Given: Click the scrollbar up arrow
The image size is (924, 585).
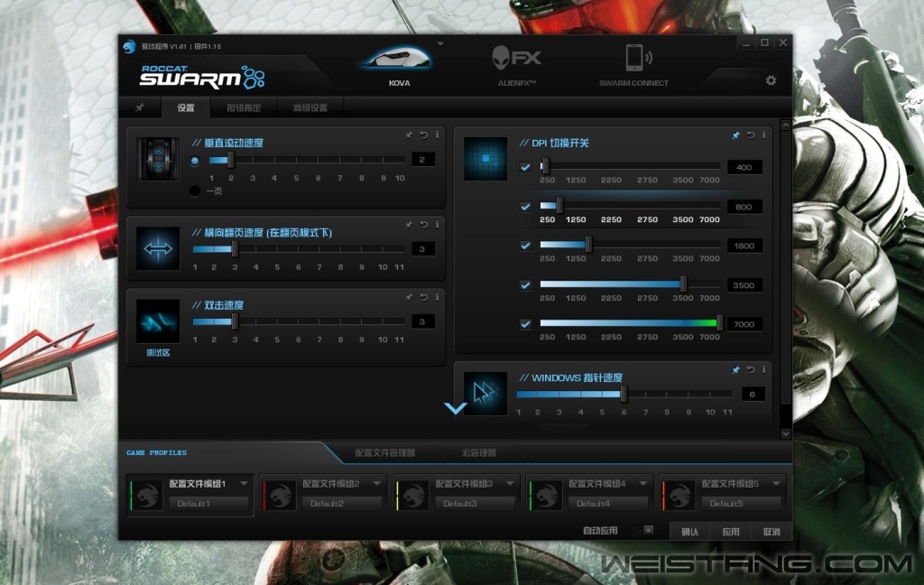Looking at the screenshot, I should [x=786, y=125].
